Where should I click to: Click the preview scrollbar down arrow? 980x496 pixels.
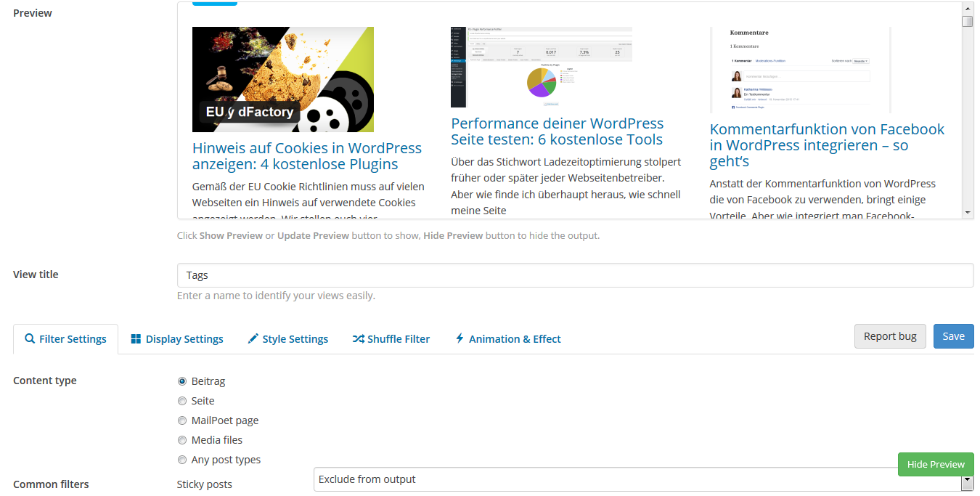[968, 213]
